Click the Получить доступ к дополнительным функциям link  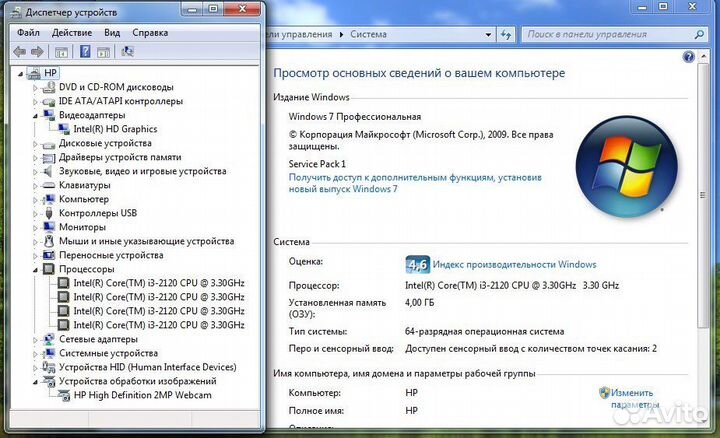point(415,183)
